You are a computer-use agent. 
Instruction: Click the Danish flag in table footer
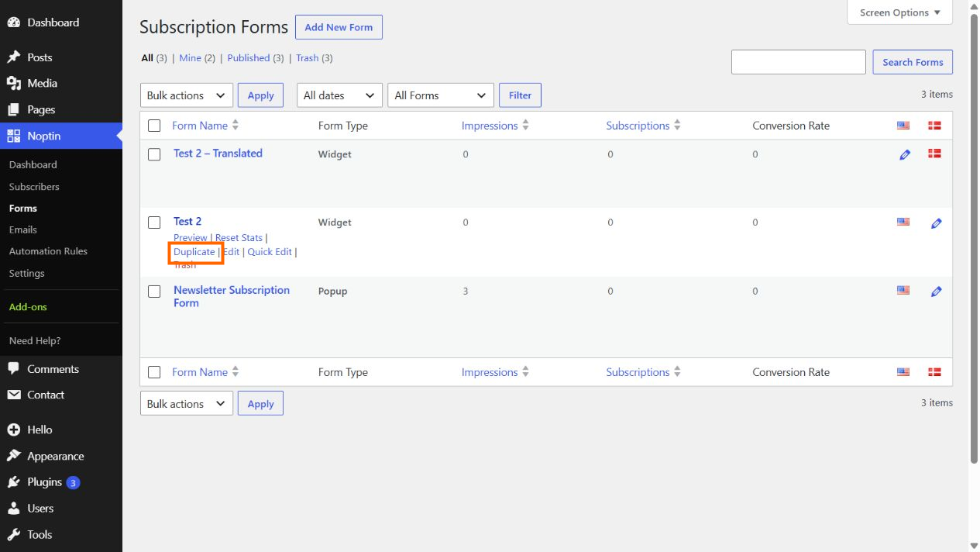point(934,372)
